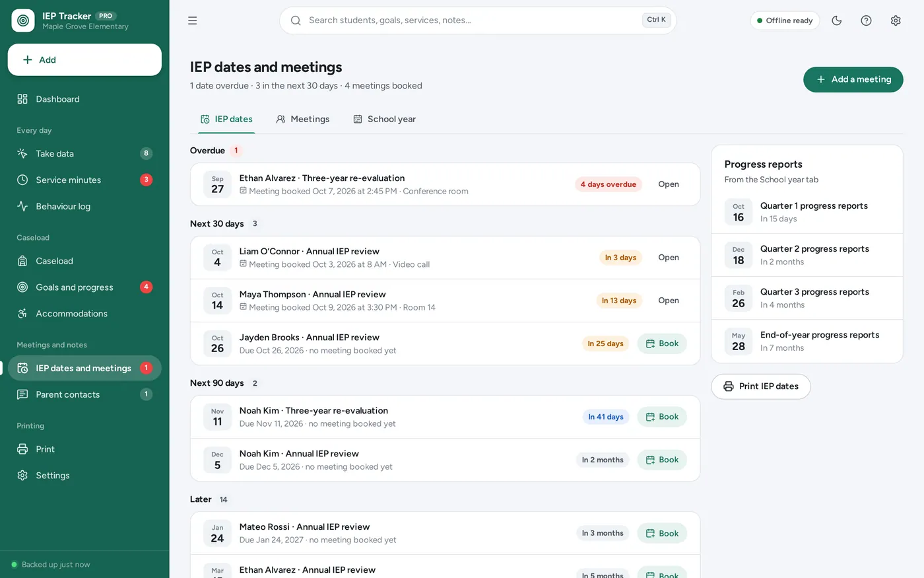Image resolution: width=924 pixels, height=578 pixels.
Task: Open the settings gear in the top bar
Action: [x=896, y=20]
